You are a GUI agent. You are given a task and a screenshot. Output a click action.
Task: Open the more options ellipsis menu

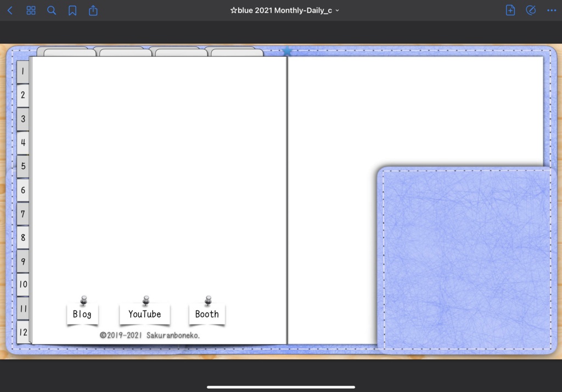coord(552,10)
